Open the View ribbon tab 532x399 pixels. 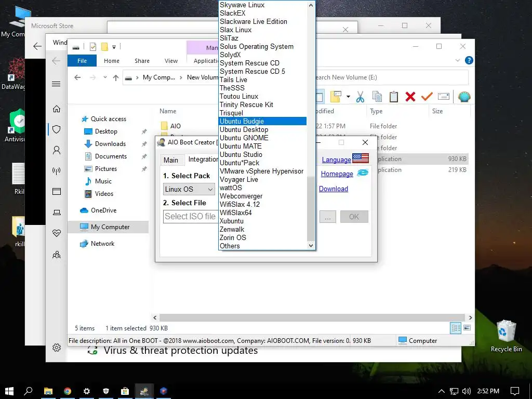click(171, 61)
